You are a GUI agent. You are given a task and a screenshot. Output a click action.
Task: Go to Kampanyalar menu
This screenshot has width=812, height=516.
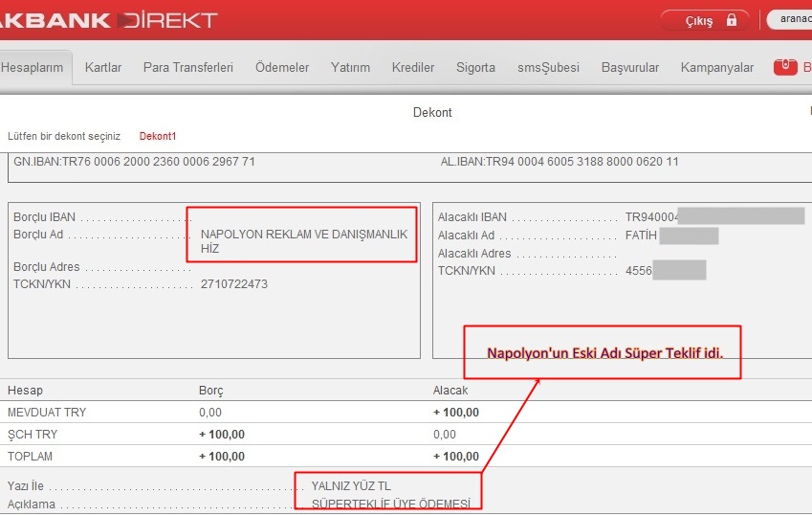coord(716,67)
